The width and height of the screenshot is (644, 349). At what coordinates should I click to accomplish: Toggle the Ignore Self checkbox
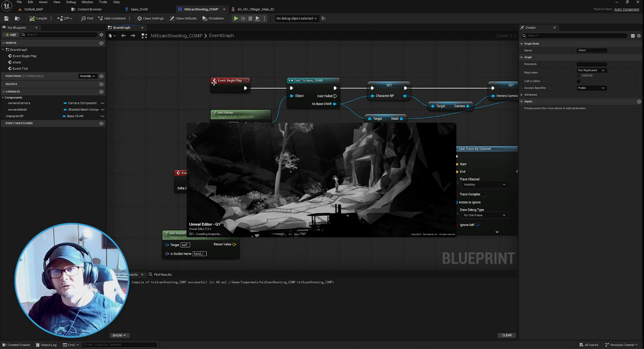(x=478, y=225)
